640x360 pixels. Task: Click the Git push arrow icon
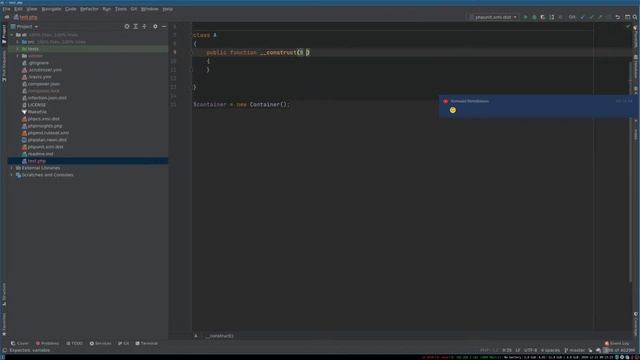[x=600, y=17]
